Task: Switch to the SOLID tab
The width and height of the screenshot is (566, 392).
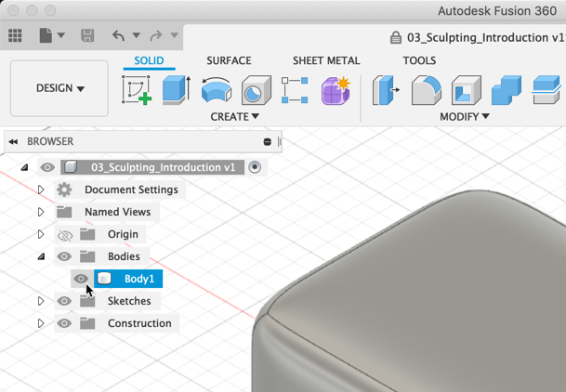Action: 149,60
